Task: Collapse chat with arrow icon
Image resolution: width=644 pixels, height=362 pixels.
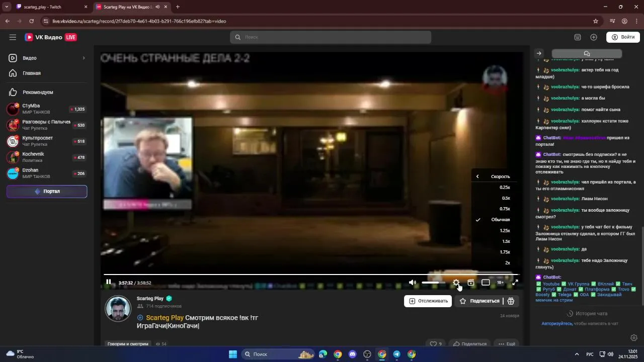Action: tap(539, 53)
